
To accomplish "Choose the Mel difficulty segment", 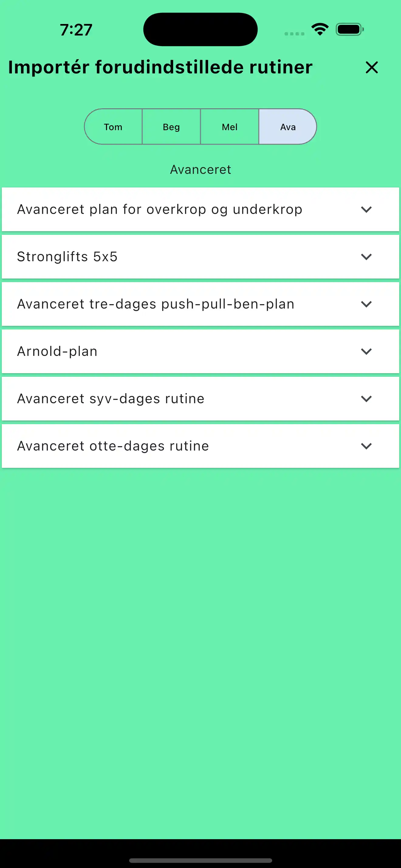I will click(230, 127).
